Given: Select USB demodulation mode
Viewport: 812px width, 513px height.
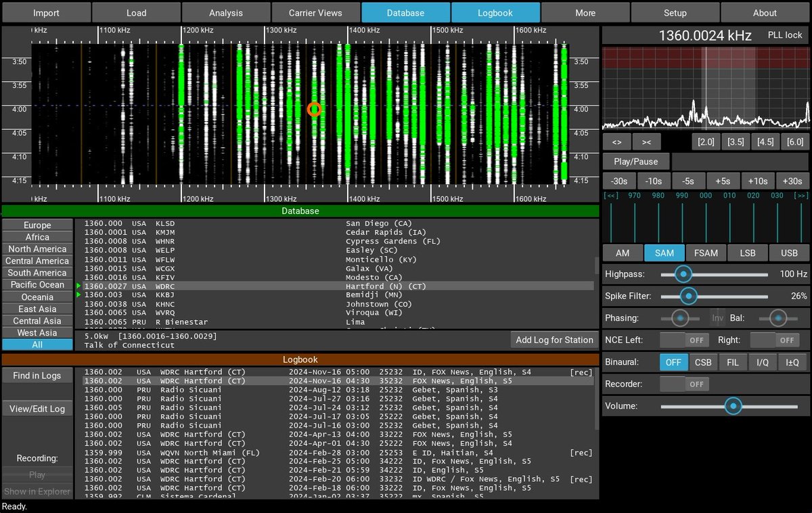Looking at the screenshot, I should [x=789, y=253].
